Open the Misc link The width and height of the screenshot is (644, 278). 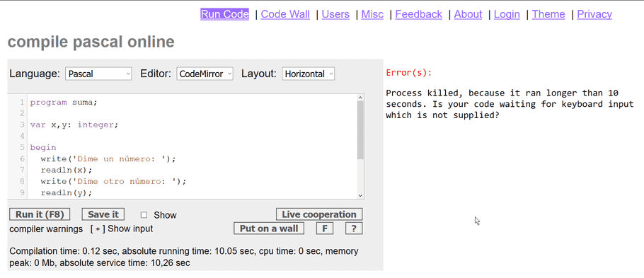click(x=372, y=14)
